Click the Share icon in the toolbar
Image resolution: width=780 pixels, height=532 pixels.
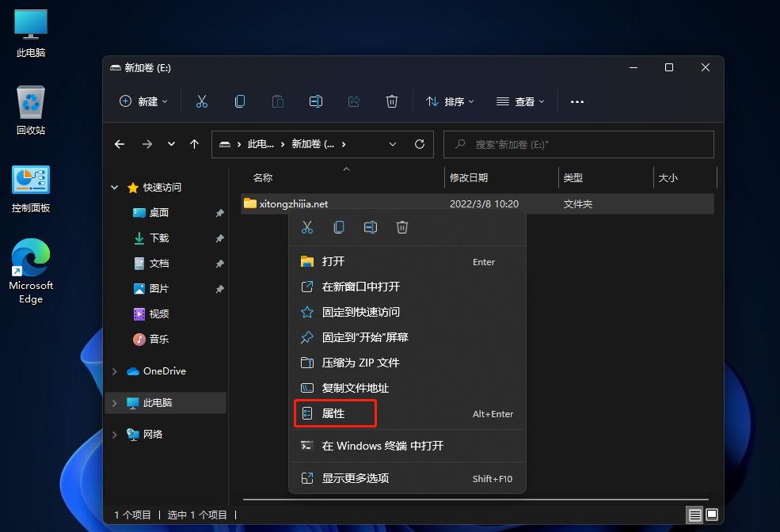[354, 101]
